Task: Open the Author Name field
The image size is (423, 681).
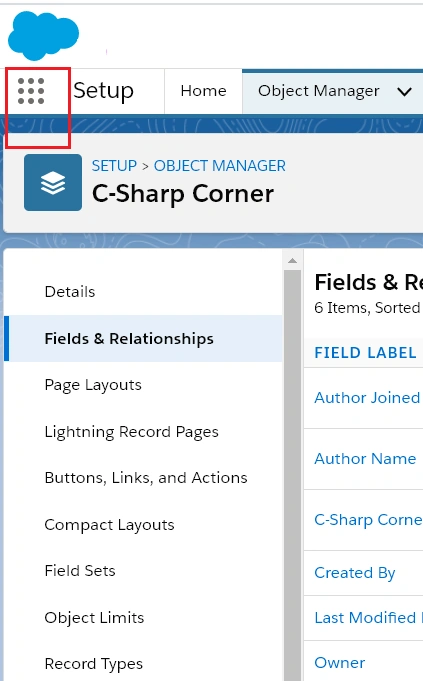Action: pyautogui.click(x=365, y=459)
